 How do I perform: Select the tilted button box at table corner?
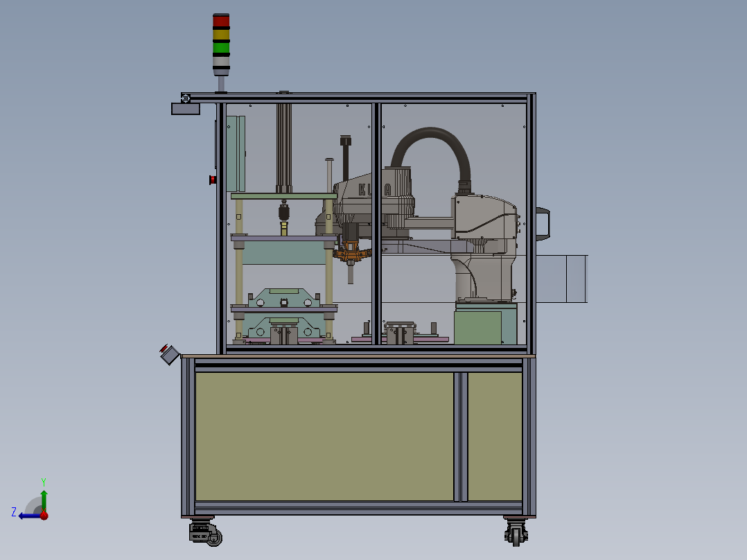(169, 354)
